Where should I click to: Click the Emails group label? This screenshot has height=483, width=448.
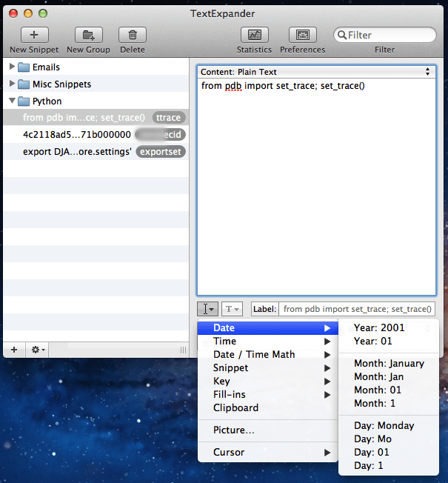(46, 67)
